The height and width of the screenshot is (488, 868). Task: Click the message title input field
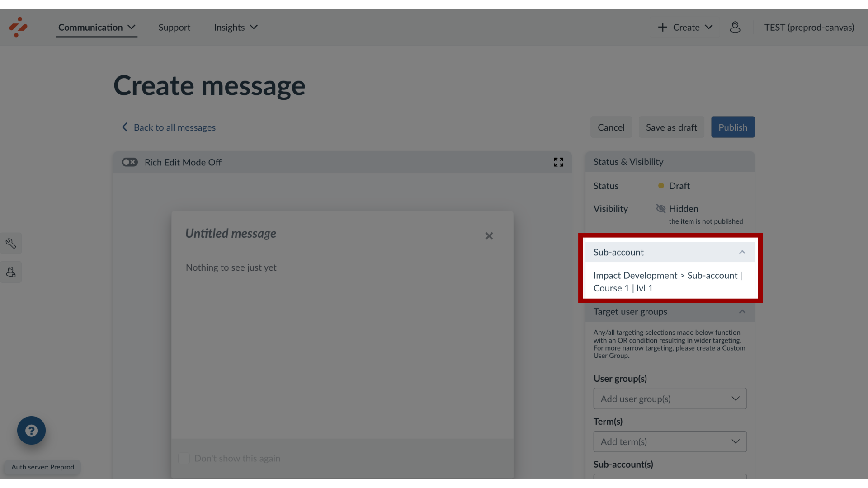pyautogui.click(x=230, y=233)
